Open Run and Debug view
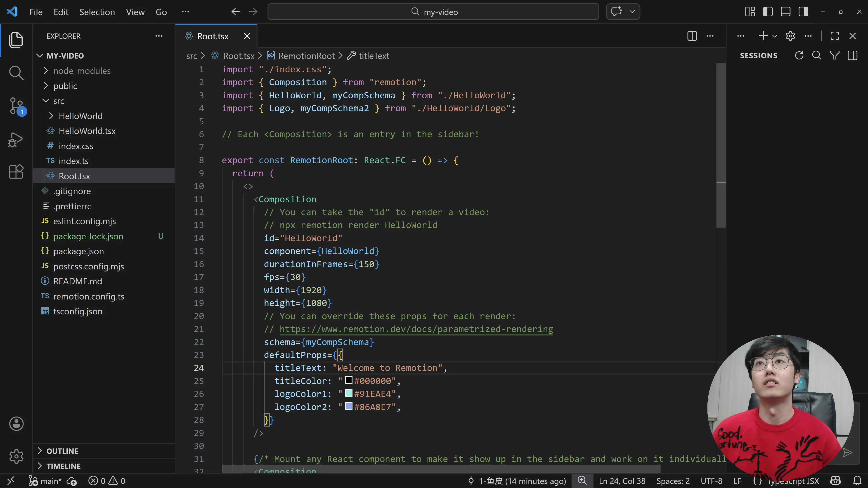Screen dimensions: 868x488 click(x=16, y=139)
